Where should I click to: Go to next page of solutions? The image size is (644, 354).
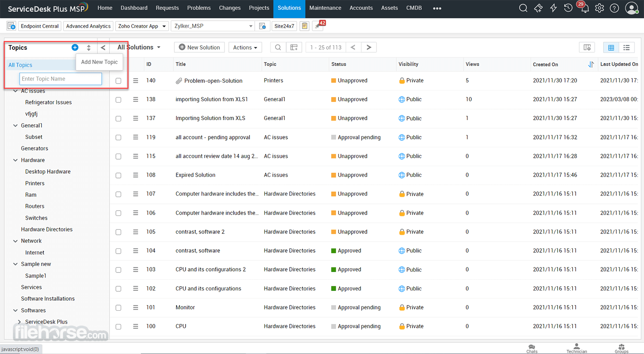(369, 47)
